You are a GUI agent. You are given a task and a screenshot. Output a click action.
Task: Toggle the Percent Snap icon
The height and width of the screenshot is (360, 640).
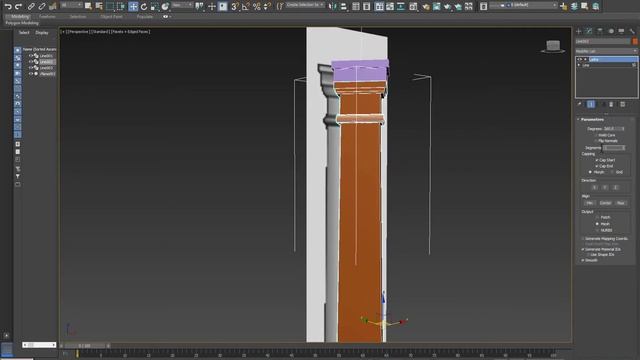coord(256,6)
